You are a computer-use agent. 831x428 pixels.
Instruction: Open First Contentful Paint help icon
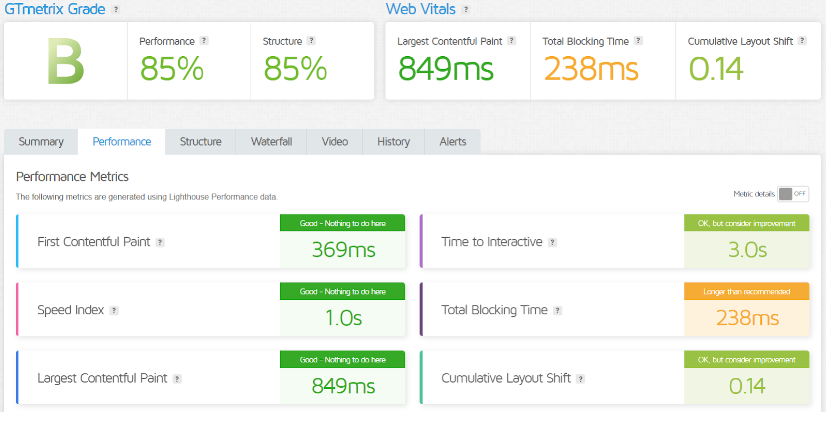[x=160, y=243]
